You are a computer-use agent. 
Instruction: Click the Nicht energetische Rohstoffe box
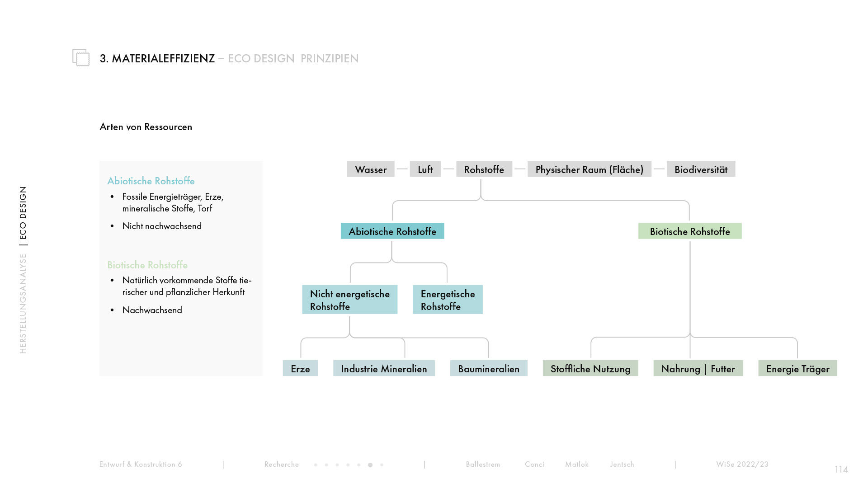tap(350, 300)
